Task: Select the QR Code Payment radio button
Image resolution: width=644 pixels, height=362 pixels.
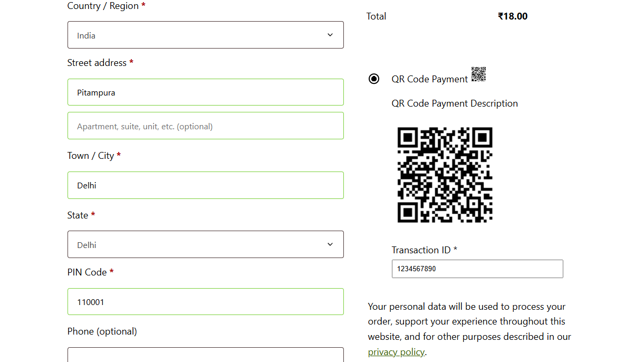Action: (x=374, y=79)
